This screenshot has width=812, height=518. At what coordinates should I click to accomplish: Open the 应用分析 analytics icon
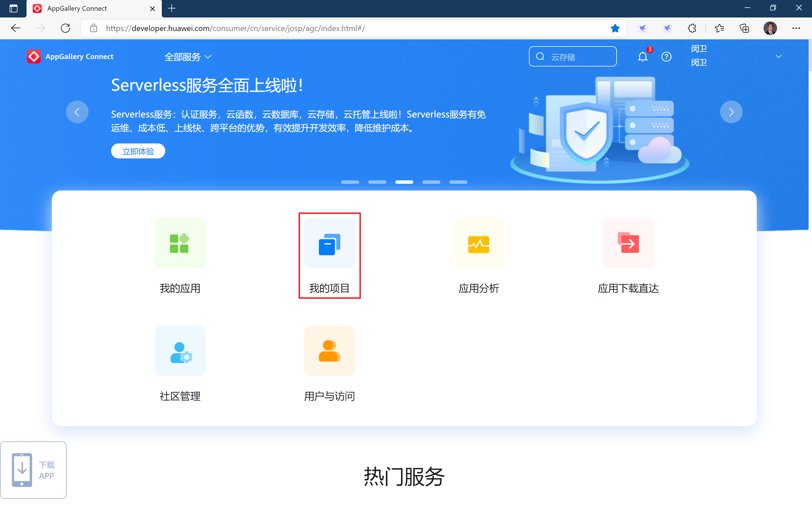pyautogui.click(x=478, y=243)
